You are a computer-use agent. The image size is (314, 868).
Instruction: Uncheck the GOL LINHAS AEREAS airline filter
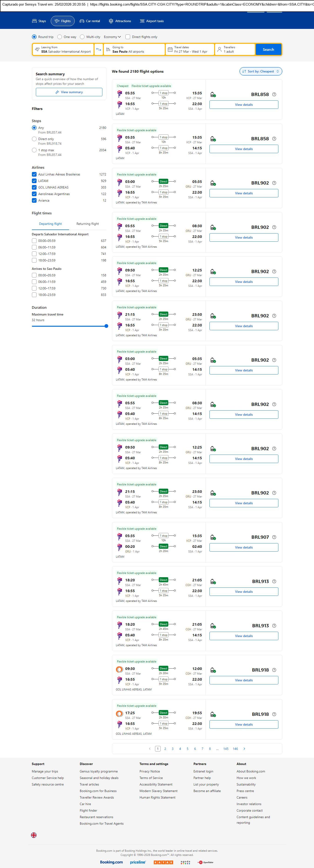click(x=34, y=187)
